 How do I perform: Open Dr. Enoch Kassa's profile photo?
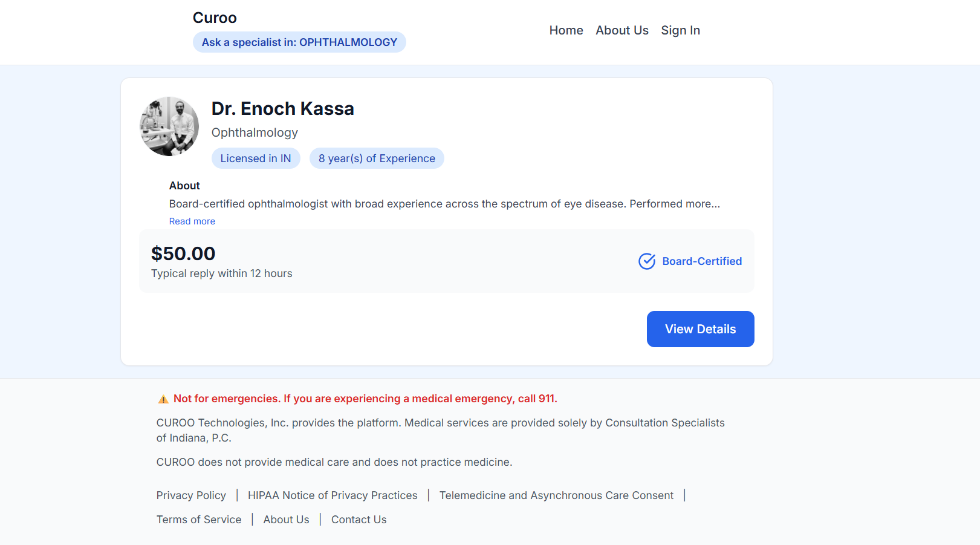tap(169, 126)
